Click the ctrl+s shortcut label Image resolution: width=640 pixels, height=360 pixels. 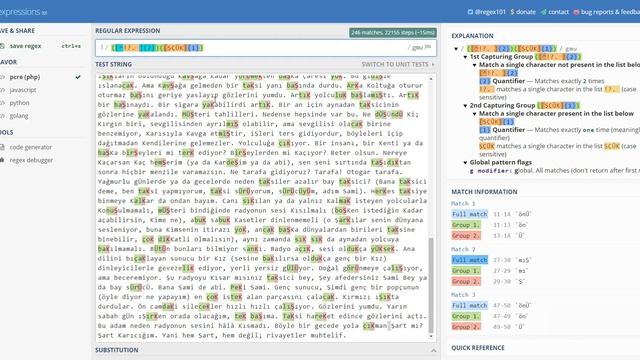click(x=71, y=46)
